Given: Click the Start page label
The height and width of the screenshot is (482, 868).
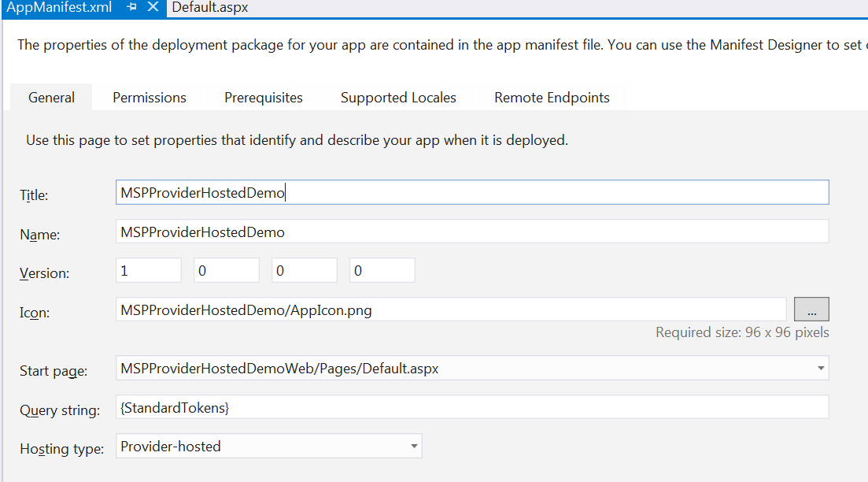Looking at the screenshot, I should [x=54, y=371].
